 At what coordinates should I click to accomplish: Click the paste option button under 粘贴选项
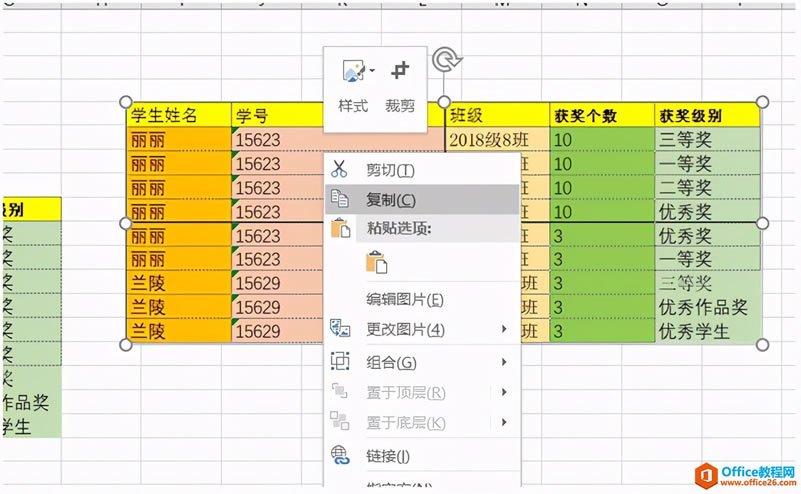376,263
